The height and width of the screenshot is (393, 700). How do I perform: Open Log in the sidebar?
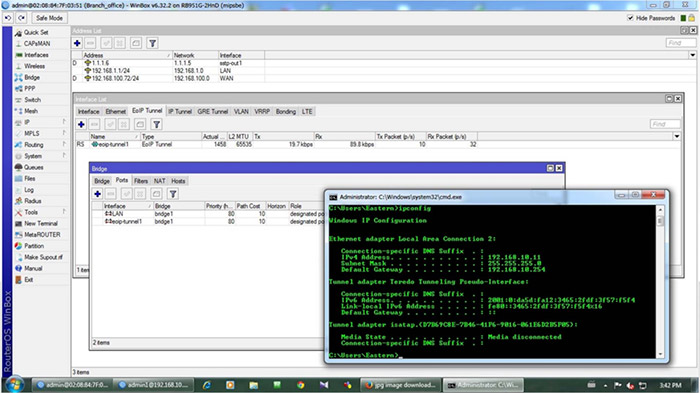click(29, 190)
